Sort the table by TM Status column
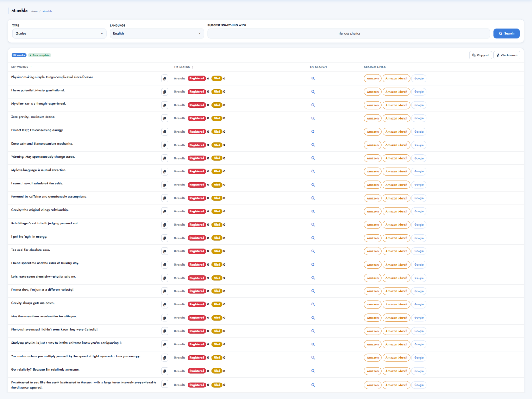 (184, 67)
